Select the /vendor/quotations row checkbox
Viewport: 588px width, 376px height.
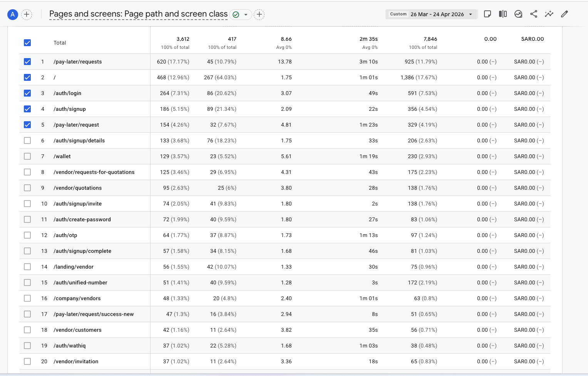(27, 188)
